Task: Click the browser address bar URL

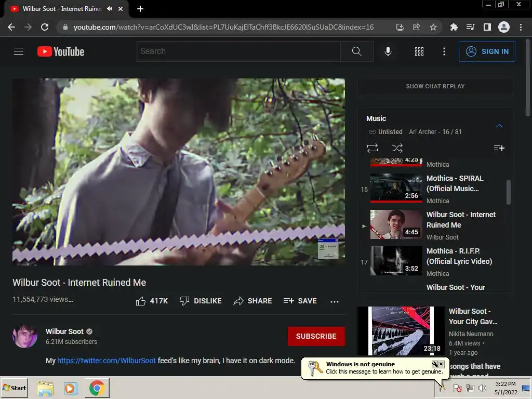Action: 223,27
